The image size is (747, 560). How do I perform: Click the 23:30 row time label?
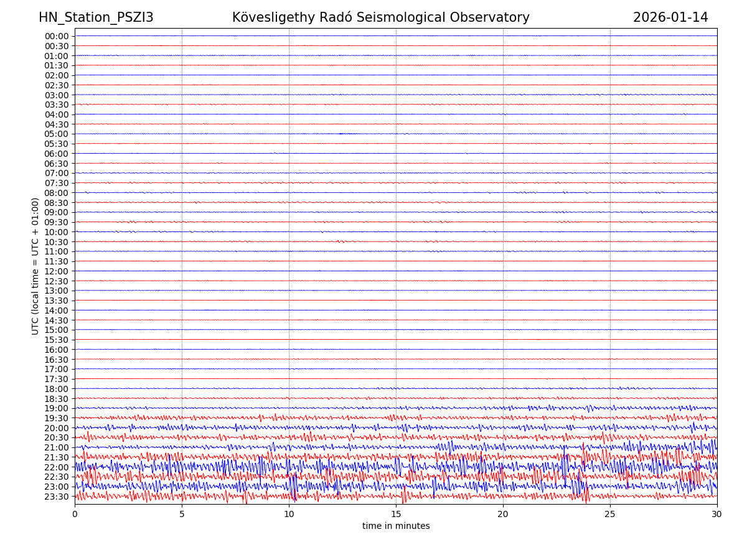[57, 497]
